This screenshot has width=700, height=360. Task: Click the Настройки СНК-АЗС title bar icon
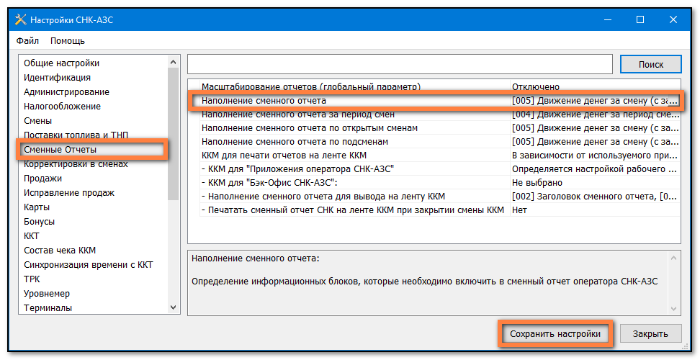click(21, 20)
